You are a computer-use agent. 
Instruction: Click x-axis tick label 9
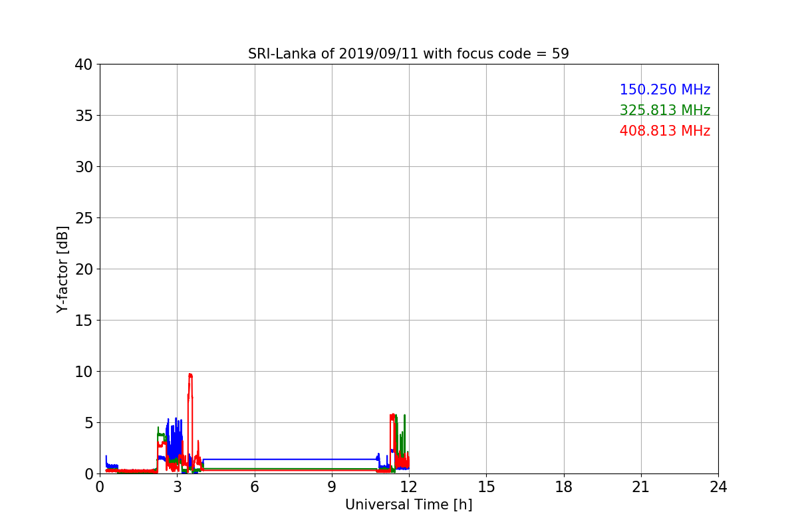click(x=332, y=487)
